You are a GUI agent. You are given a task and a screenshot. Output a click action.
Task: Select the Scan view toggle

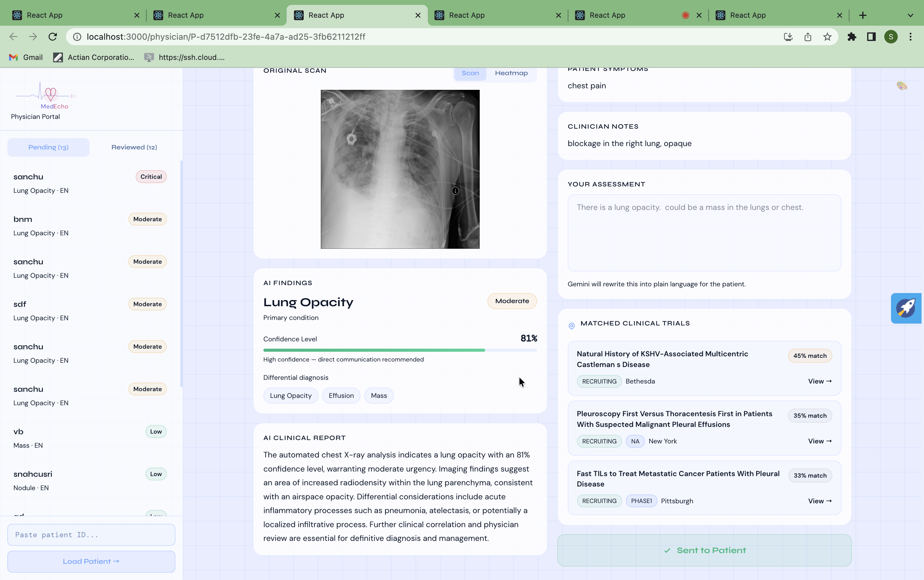click(470, 73)
